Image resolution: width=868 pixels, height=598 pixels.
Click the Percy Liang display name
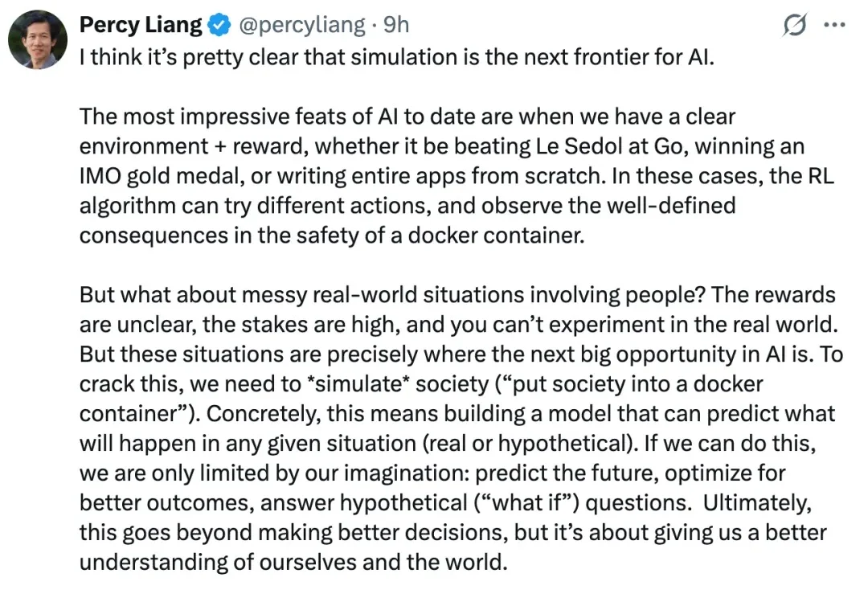[141, 26]
